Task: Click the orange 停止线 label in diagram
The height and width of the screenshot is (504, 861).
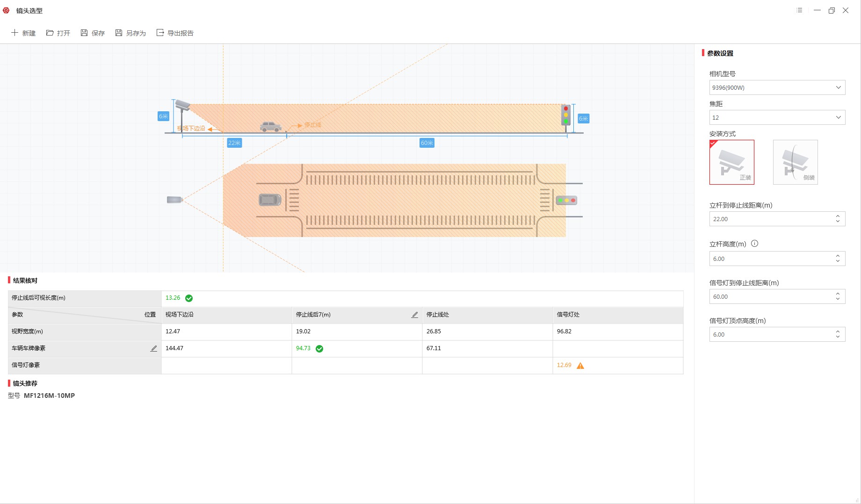Action: pos(313,125)
